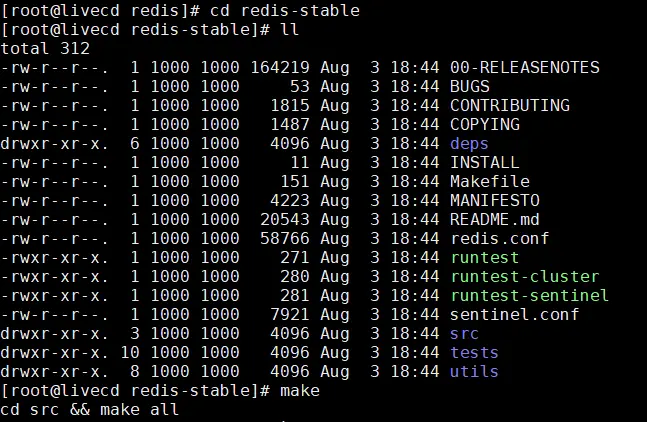Click the CONTRIBUTING file name
Screen dimensions: 647x422
(510, 105)
